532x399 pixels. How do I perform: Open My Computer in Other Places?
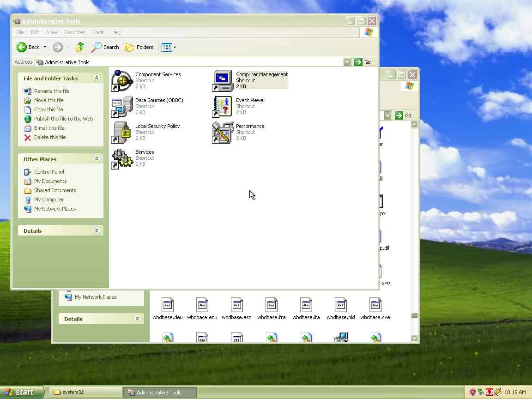(x=49, y=199)
